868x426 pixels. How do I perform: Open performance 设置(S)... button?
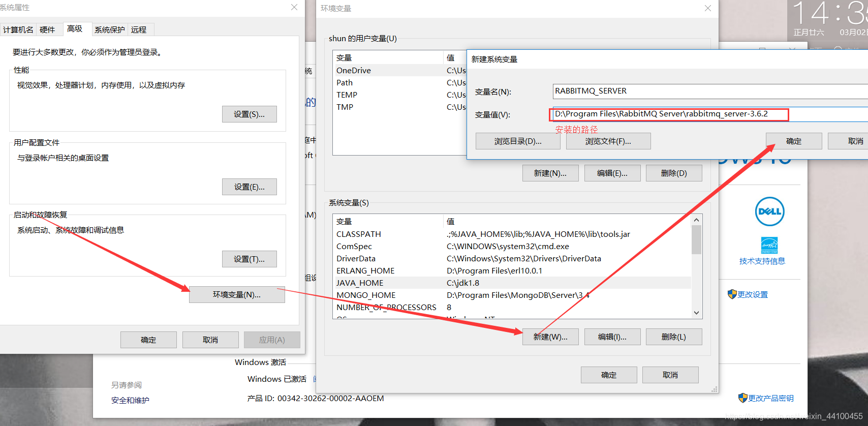click(250, 114)
